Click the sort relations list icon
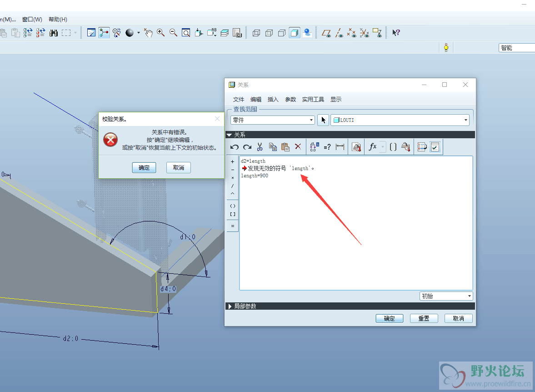 pyautogui.click(x=422, y=147)
